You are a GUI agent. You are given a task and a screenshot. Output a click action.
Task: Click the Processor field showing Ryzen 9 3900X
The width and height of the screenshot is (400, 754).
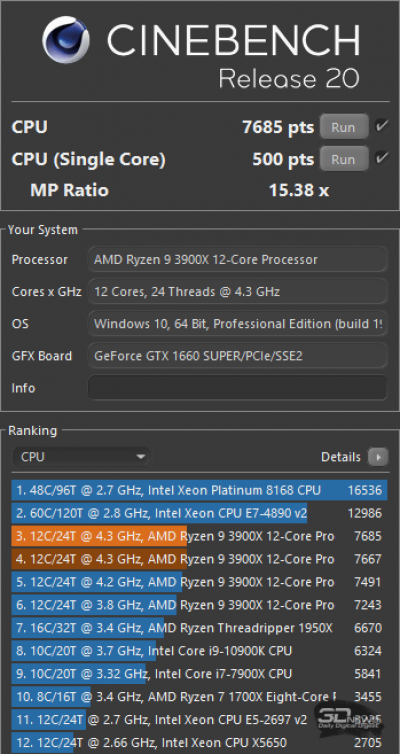click(x=238, y=260)
